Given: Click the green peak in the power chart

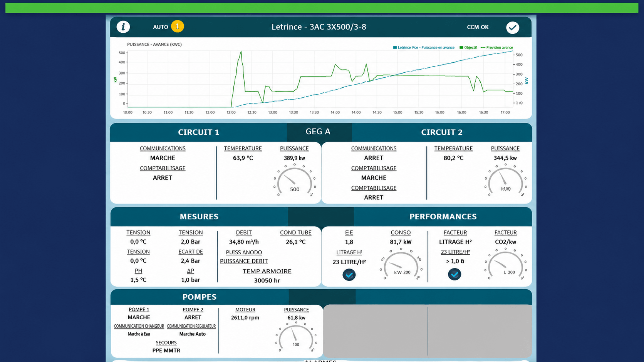Looking at the screenshot, I should click(241, 52).
